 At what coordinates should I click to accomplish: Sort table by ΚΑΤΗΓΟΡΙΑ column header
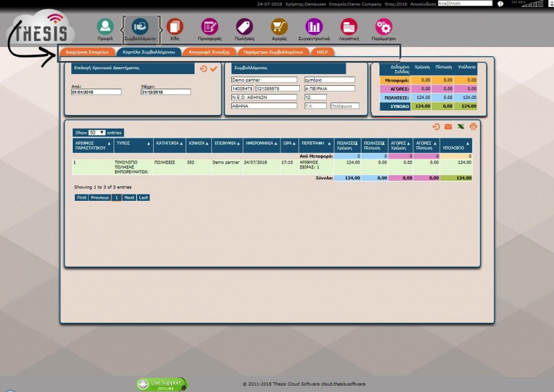[x=168, y=145]
